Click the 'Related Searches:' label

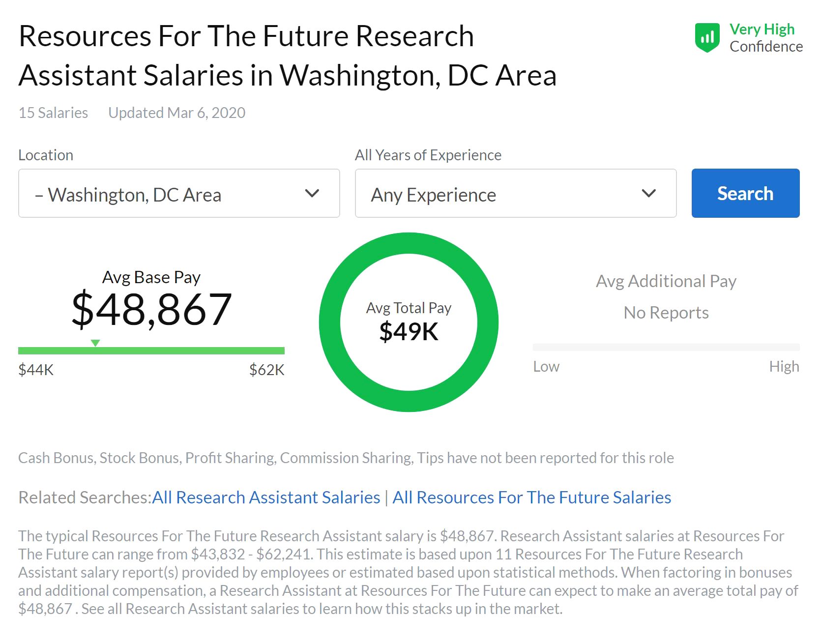click(85, 498)
